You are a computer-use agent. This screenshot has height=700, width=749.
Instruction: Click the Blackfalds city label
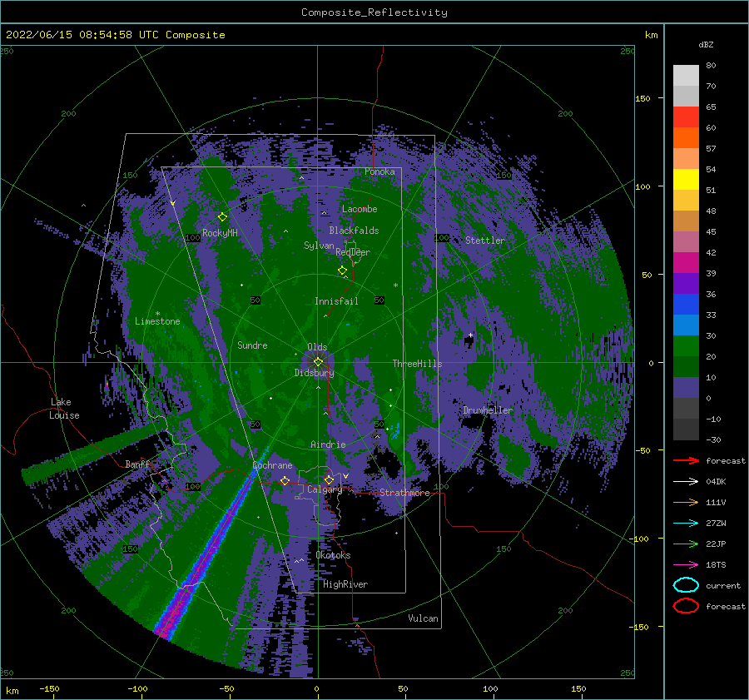pyautogui.click(x=354, y=231)
